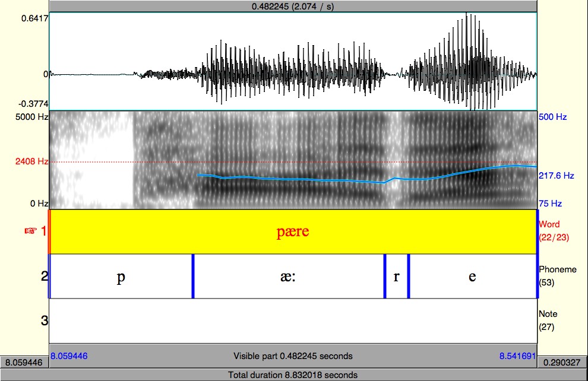Select the 'pære' word interval
The image size is (588, 381).
click(293, 231)
